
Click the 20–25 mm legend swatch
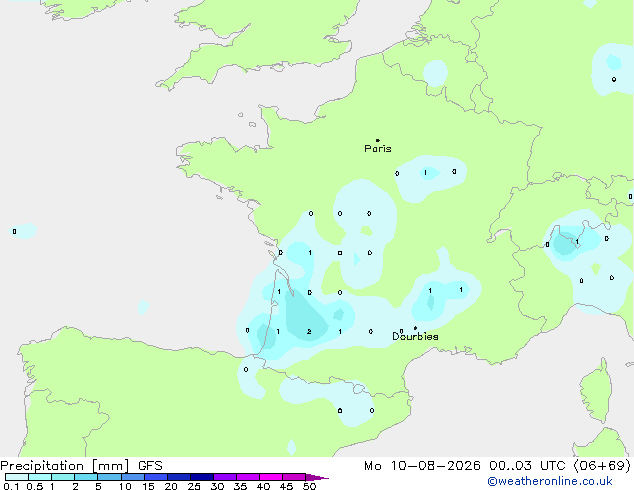pos(178,477)
